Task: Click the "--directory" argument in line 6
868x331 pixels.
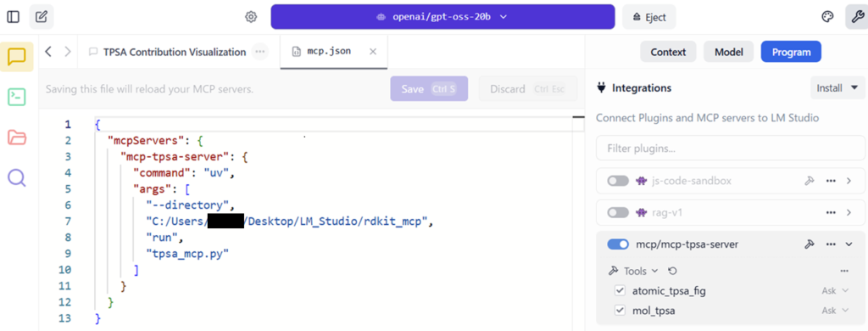Action: click(186, 205)
